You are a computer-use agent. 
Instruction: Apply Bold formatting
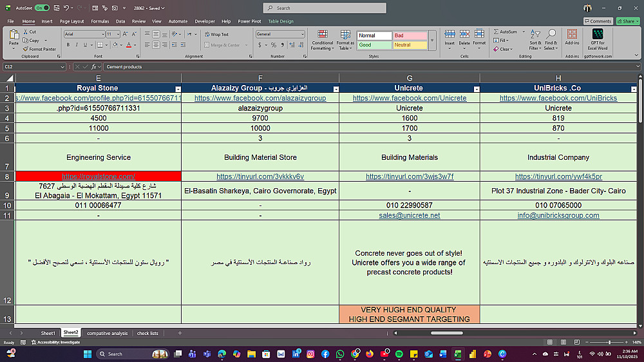(x=68, y=45)
